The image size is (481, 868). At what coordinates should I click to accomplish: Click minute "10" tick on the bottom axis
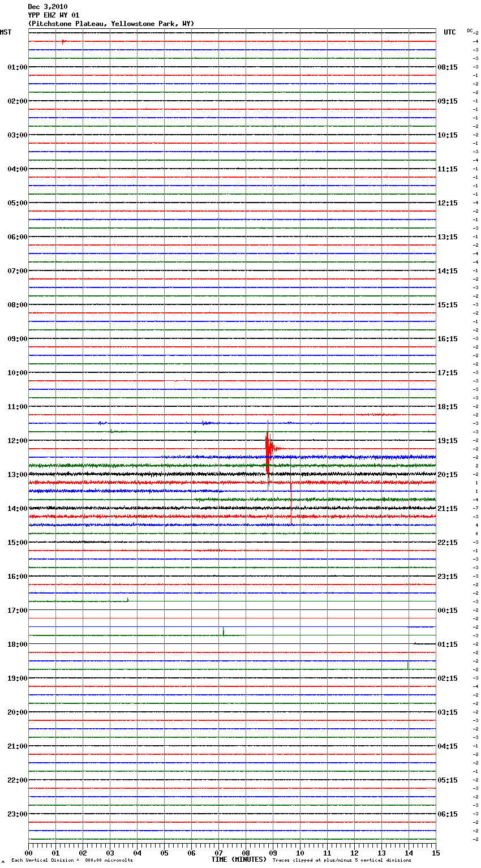pos(300,853)
